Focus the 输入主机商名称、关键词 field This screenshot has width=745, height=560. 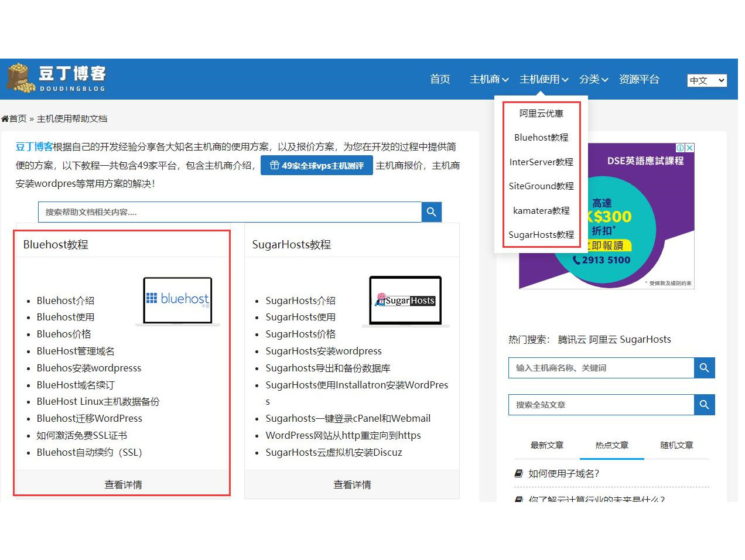(x=602, y=368)
